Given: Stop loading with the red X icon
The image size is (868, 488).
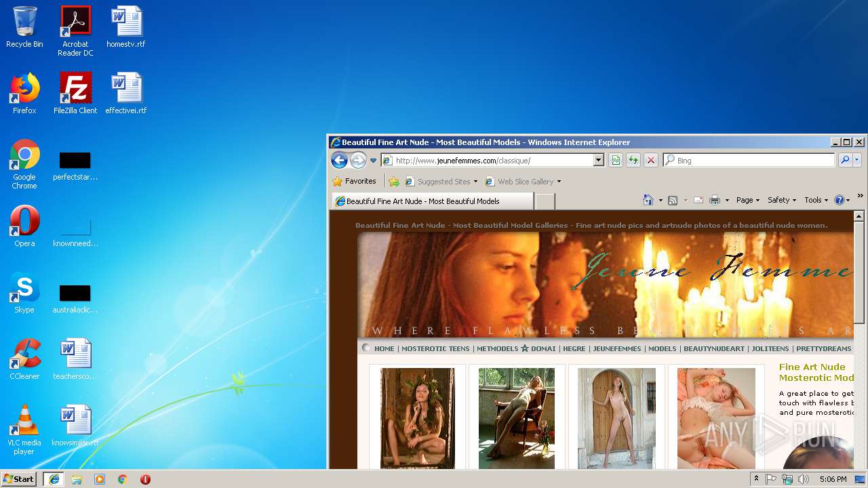Looking at the screenshot, I should [x=650, y=161].
